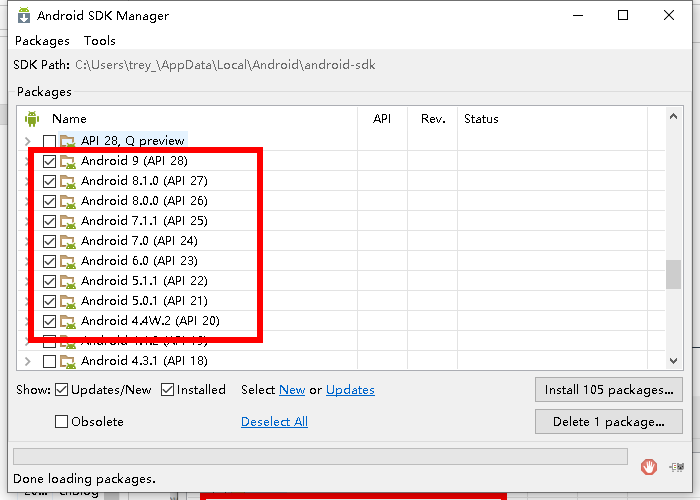
Task: Click the folder icon for Android 9 (API 28)
Action: click(x=67, y=161)
